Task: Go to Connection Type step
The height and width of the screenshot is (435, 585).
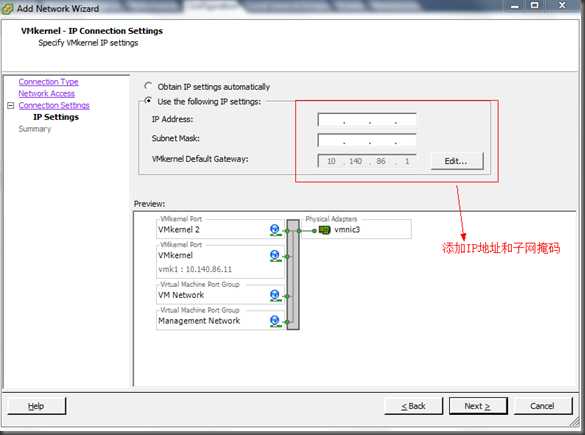Action: tap(49, 82)
